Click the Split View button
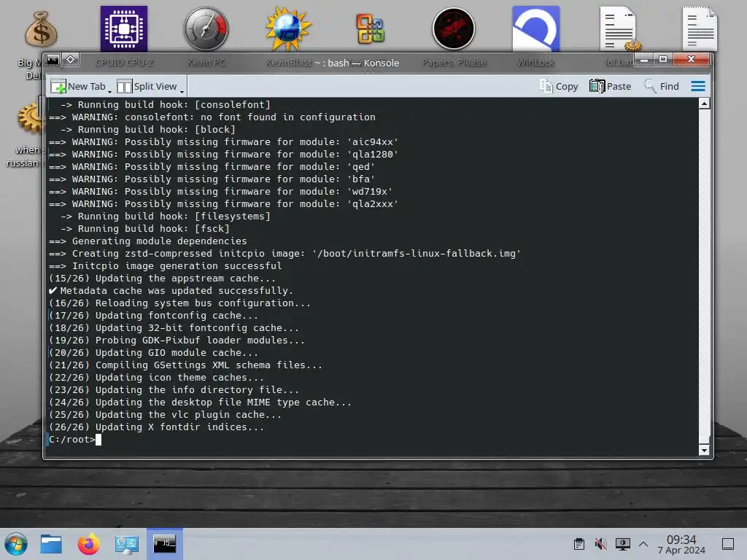The image size is (747, 560). point(147,86)
